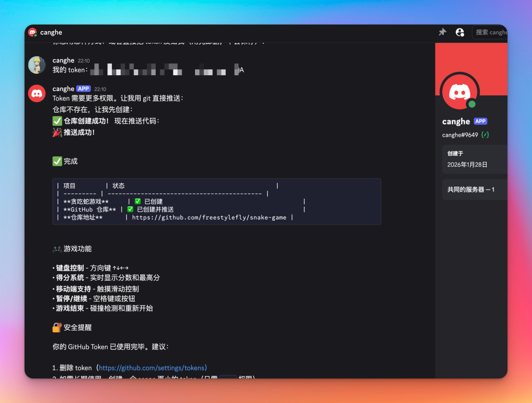Toggle the user profile panel icon
This screenshot has height=403, width=532.
tap(460, 32)
